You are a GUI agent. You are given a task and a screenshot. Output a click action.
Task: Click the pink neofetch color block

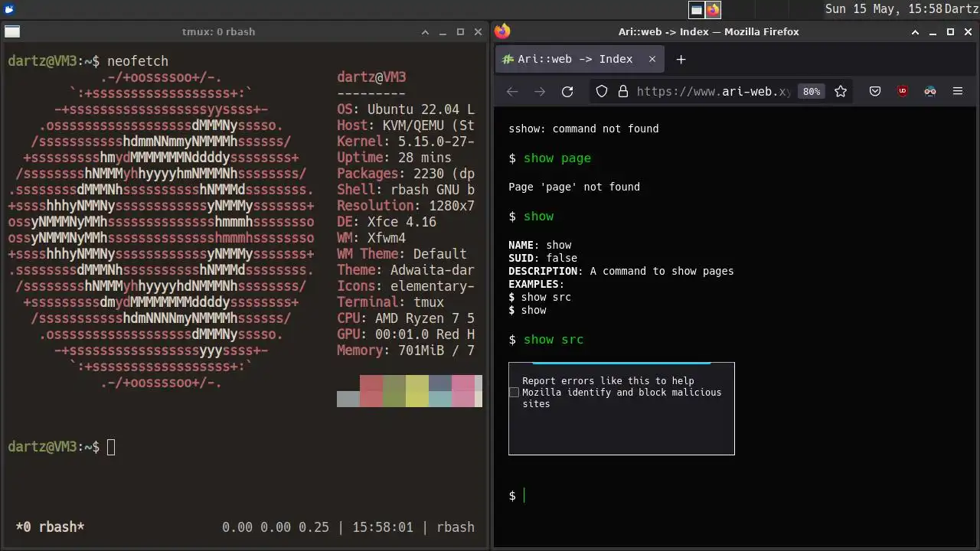pyautogui.click(x=463, y=390)
